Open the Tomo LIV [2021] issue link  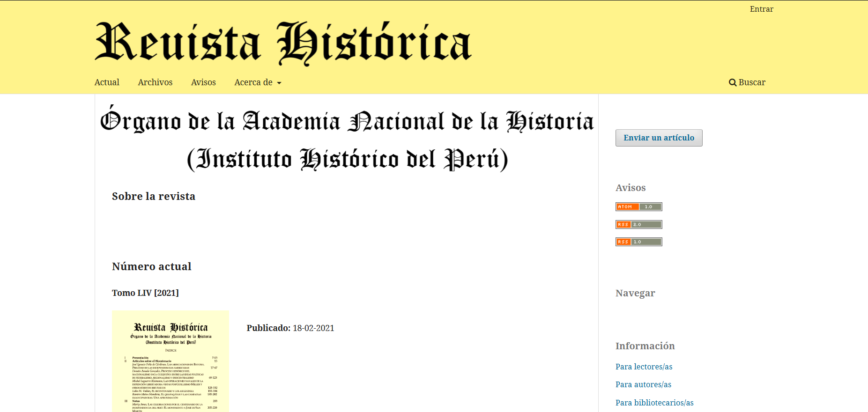point(145,293)
